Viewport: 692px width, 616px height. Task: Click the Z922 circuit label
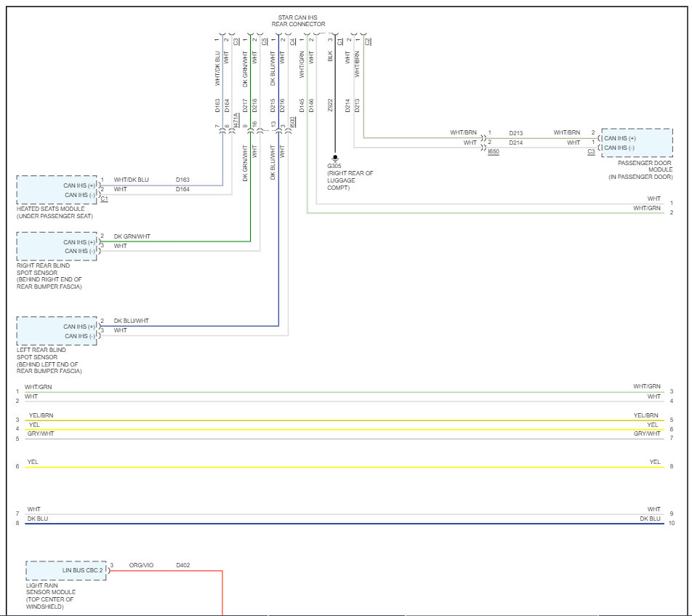click(x=330, y=105)
